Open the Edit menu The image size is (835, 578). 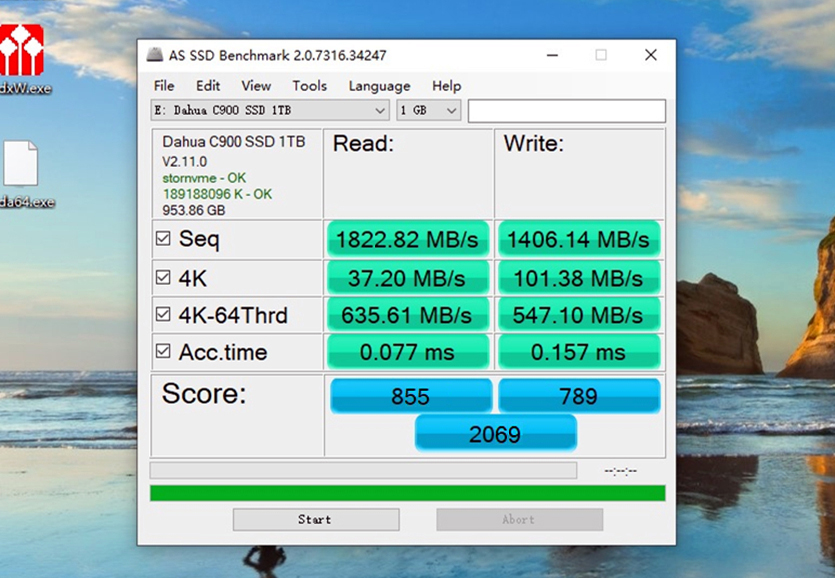coord(208,86)
